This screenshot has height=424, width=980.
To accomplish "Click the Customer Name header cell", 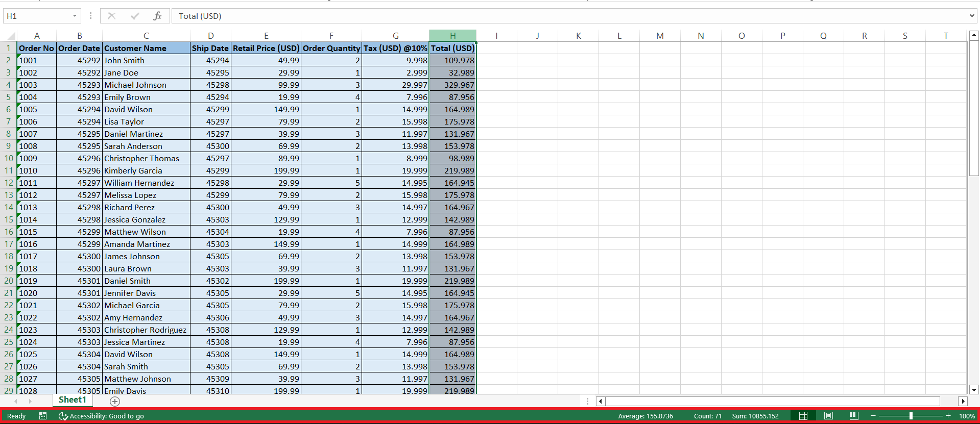I will point(146,48).
